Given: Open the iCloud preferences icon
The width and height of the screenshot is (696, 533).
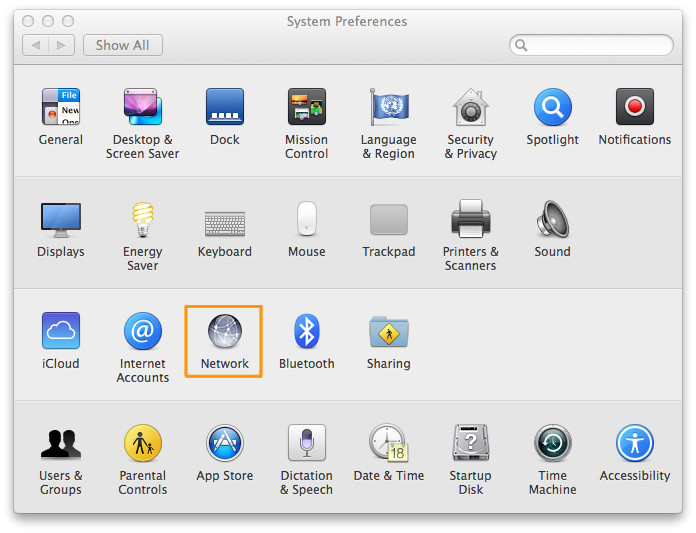Looking at the screenshot, I should pos(61,331).
